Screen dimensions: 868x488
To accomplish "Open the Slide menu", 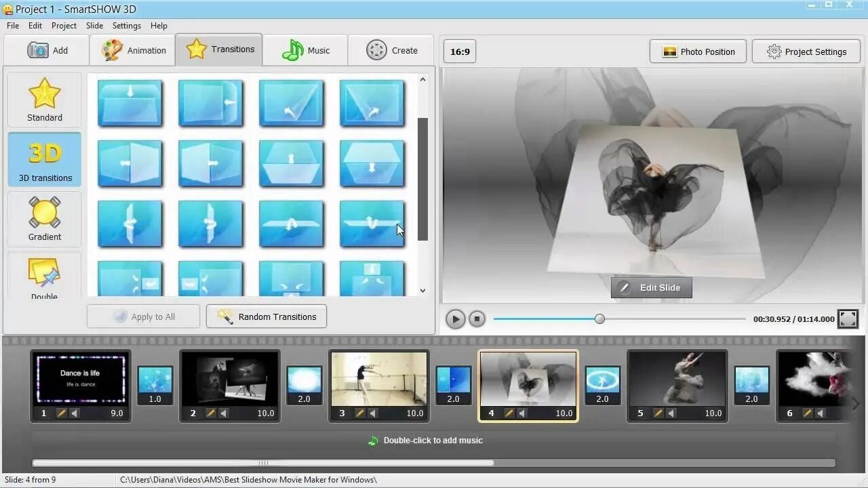I will click(94, 26).
